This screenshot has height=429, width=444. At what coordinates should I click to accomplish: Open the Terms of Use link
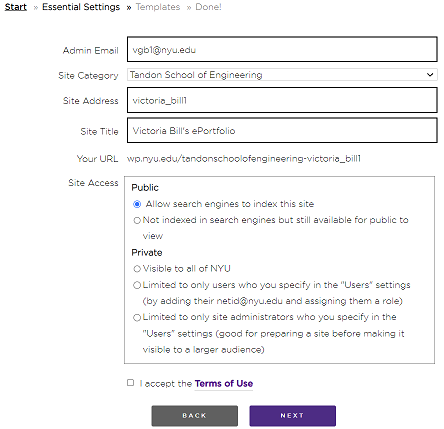[224, 384]
